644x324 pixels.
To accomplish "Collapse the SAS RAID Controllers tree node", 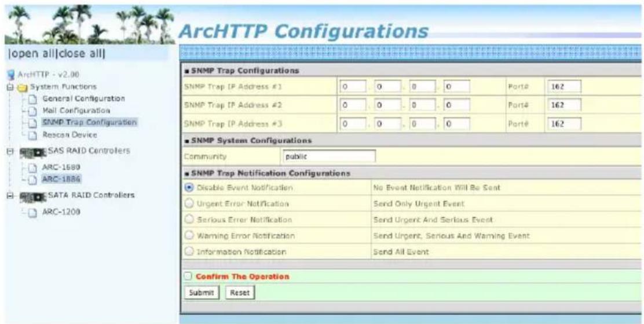I will [x=10, y=151].
